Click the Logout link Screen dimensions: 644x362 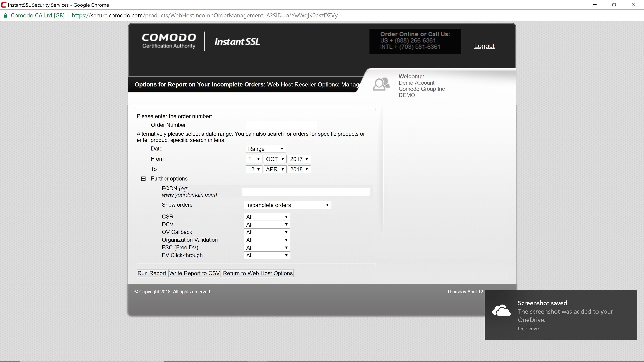pos(484,46)
